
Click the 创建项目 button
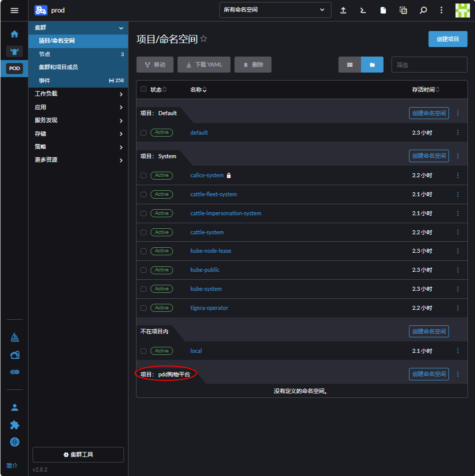point(447,39)
